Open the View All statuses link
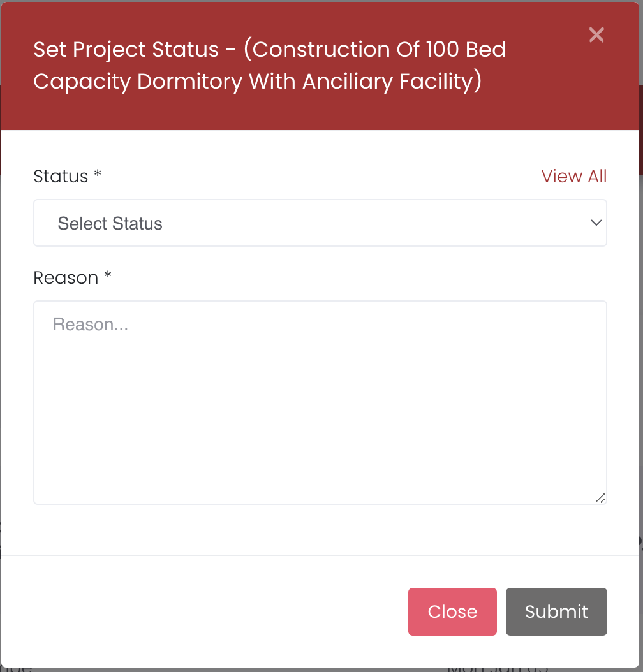 [x=574, y=177]
